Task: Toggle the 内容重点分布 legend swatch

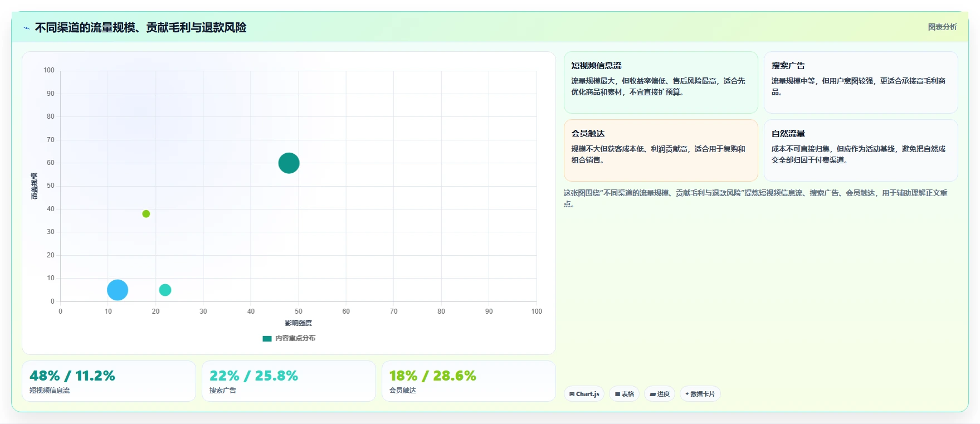Action: [x=267, y=338]
